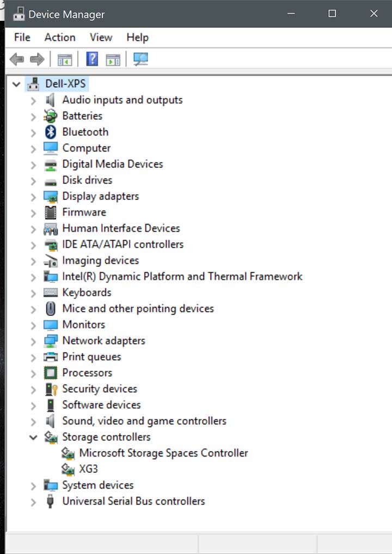Click the Mice and pointing devices icon
The height and width of the screenshot is (554, 392).
point(51,308)
